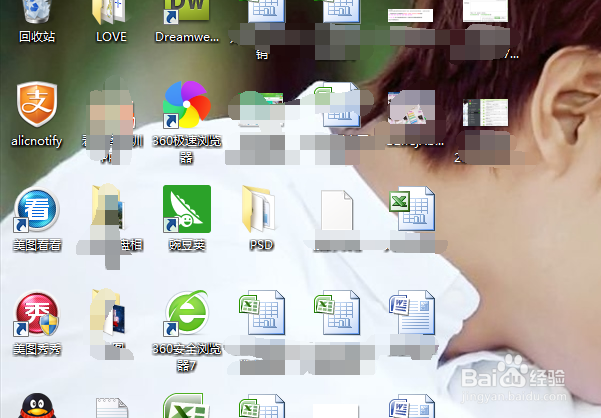Screen dimensions: 601x418
Task: Select Excel file left of Word document above 360安全浏览器7 label
Action: 337,313
